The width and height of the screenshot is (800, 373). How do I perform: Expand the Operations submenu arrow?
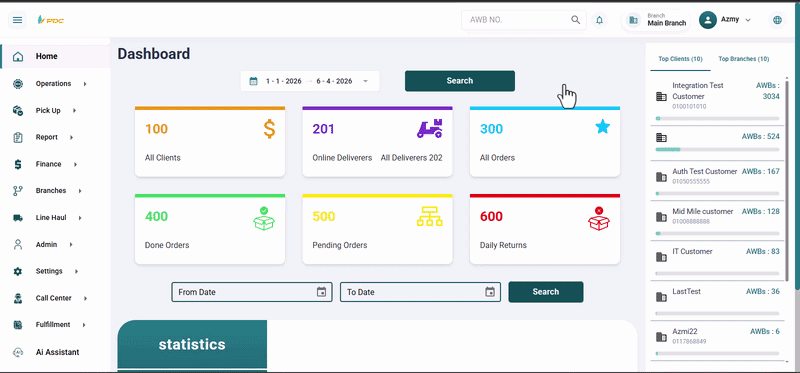[85, 84]
